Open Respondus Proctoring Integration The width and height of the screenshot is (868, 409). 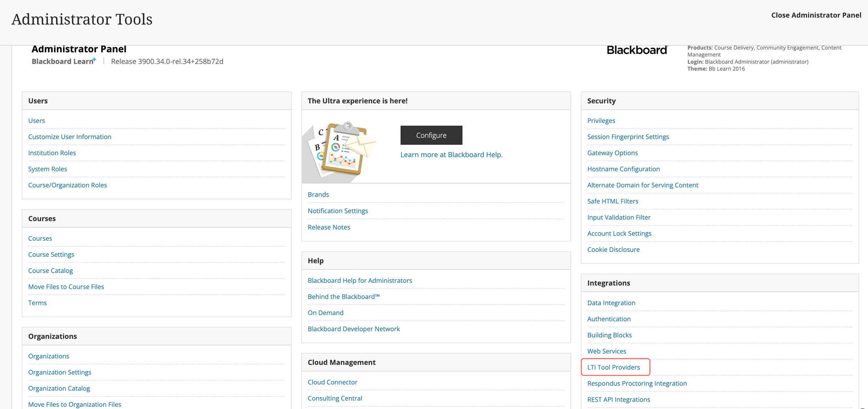[637, 383]
